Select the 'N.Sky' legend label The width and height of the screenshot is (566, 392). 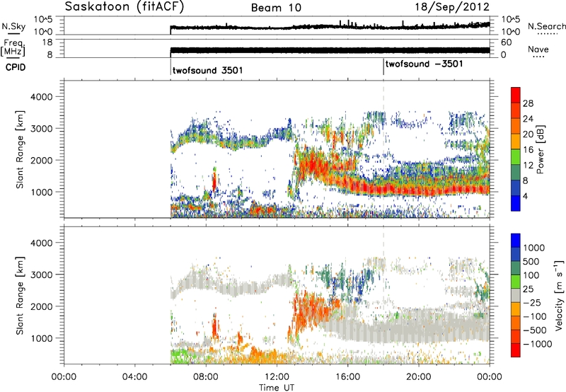tap(13, 26)
